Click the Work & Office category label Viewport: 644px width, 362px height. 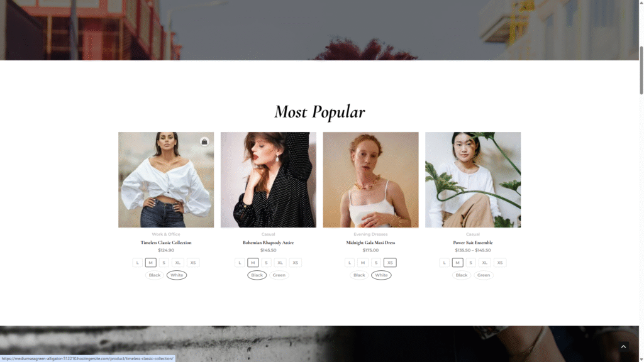[x=166, y=234]
